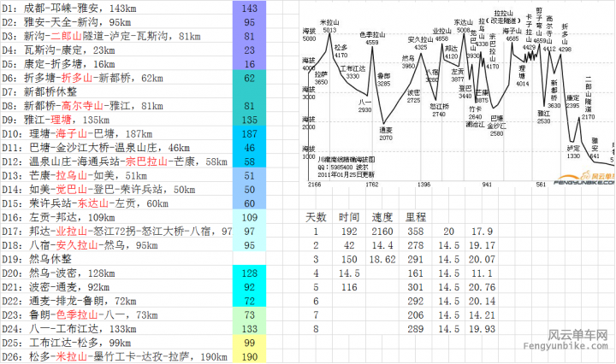Select the cell with value '2160'
This screenshot has height=364, width=616.
pyautogui.click(x=382, y=231)
